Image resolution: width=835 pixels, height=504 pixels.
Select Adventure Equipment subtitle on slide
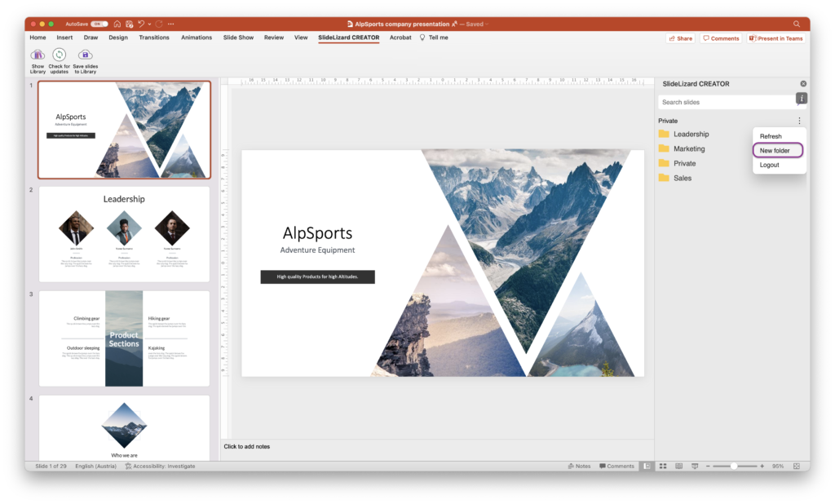pyautogui.click(x=317, y=250)
